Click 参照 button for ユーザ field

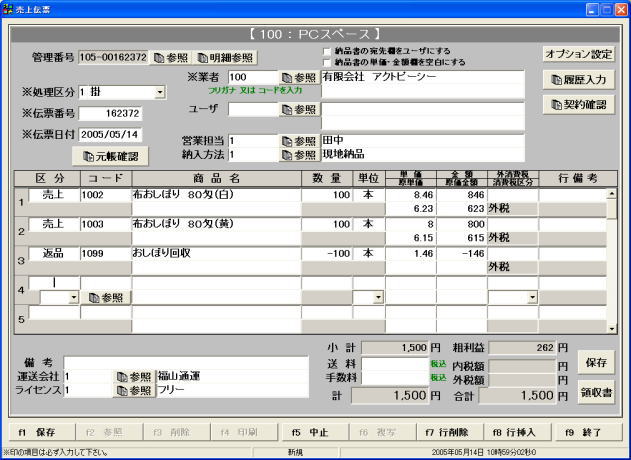pos(299,109)
